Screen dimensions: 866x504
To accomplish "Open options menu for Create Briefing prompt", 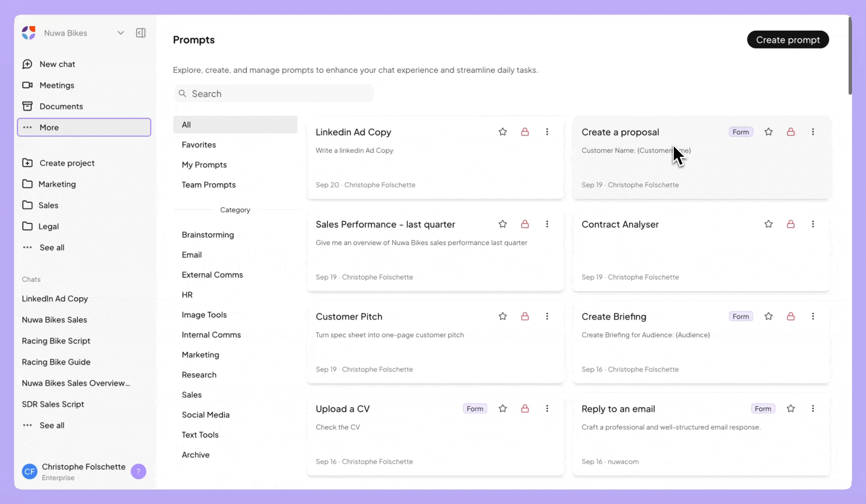I will (x=813, y=316).
